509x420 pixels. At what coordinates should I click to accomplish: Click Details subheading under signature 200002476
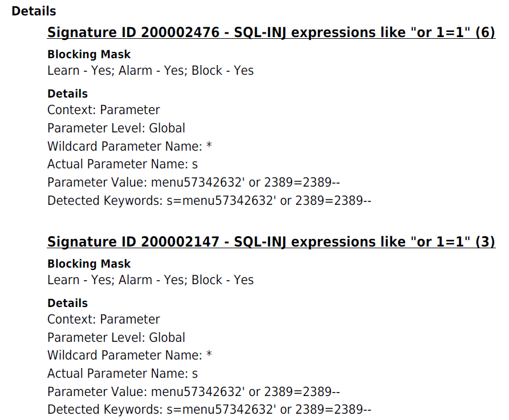tap(67, 94)
